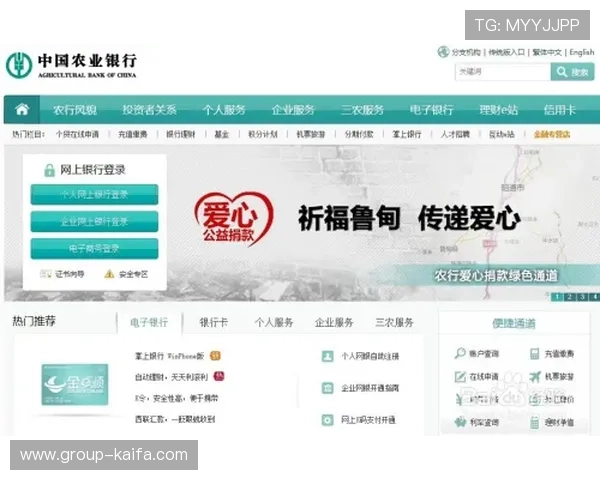
Task: Open the 西联汇款 link
Action: point(175,419)
